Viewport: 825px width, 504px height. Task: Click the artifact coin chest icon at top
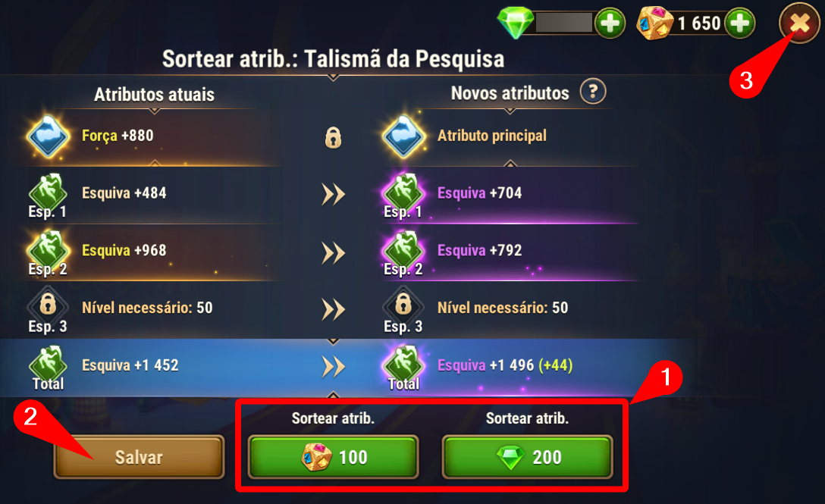point(654,23)
